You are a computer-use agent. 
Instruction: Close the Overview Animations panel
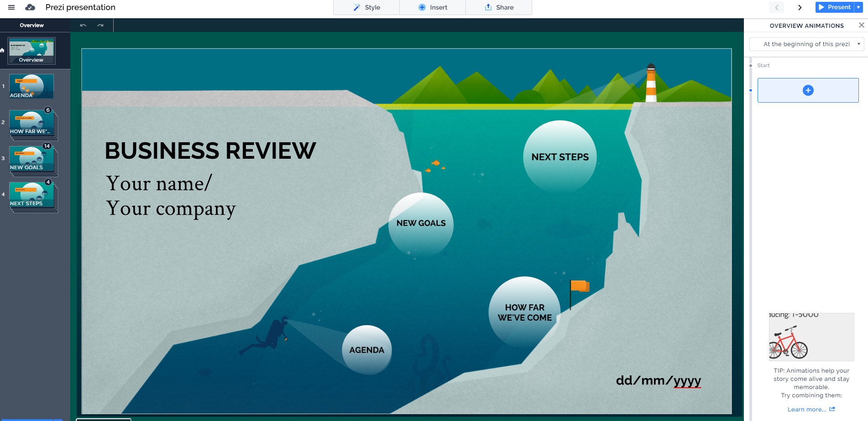pyautogui.click(x=861, y=25)
